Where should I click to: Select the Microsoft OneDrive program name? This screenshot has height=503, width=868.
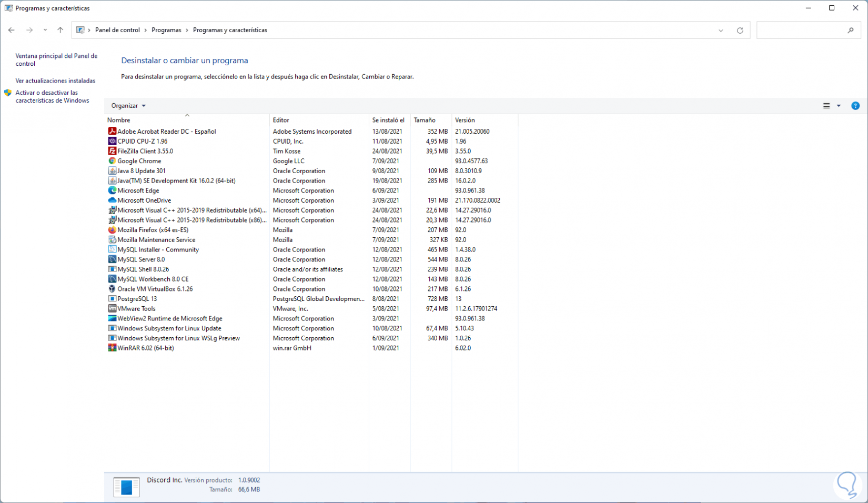click(144, 200)
